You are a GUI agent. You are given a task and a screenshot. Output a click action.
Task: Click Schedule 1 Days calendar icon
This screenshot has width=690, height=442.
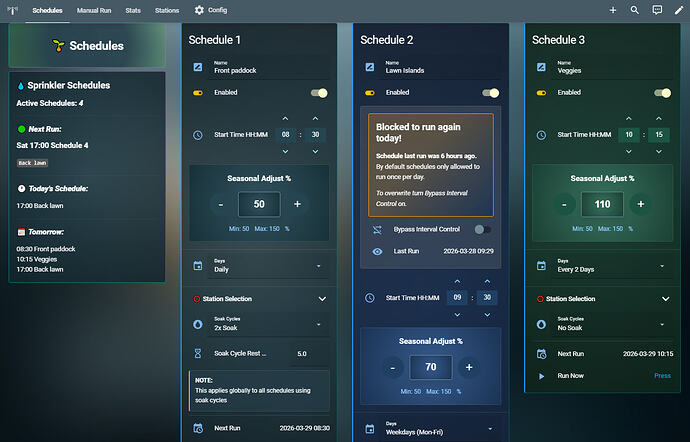pyautogui.click(x=198, y=266)
